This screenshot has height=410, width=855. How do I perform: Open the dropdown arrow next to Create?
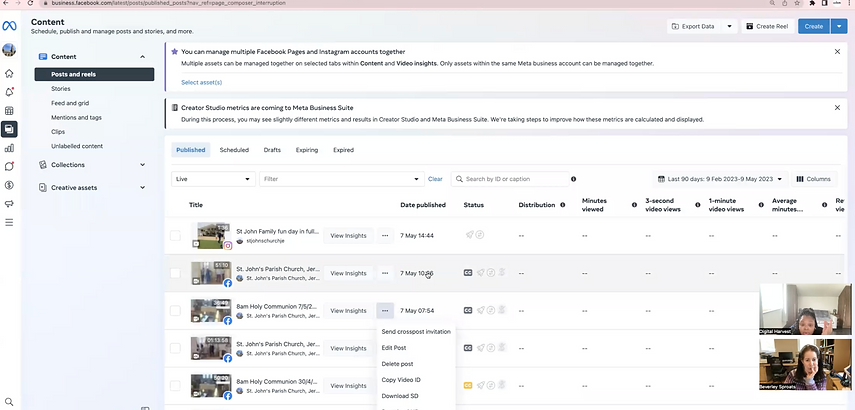(839, 26)
